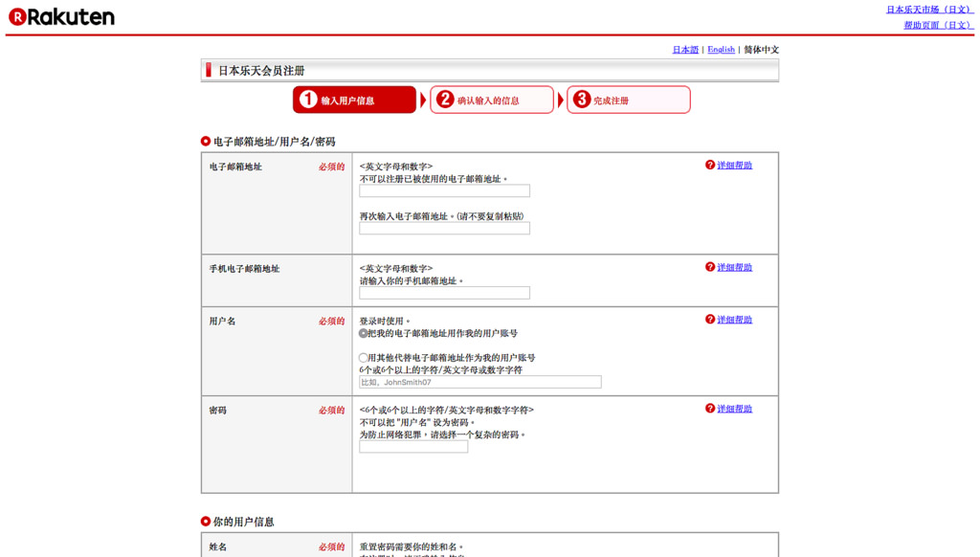Select 'use my email as username' radio
Viewport: 980px width, 557px height.
364,334
